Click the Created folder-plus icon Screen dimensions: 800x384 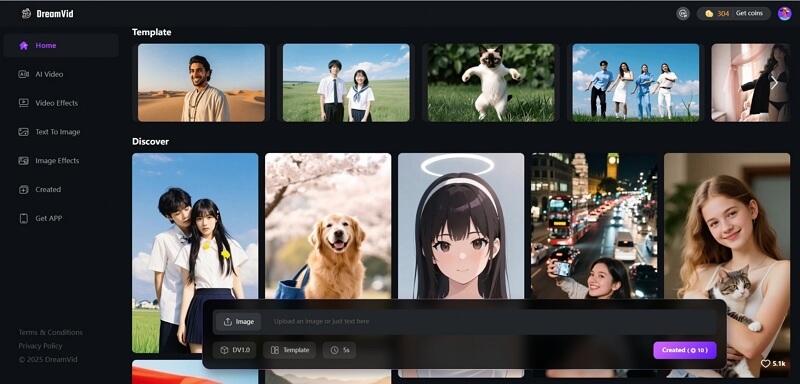click(x=23, y=190)
